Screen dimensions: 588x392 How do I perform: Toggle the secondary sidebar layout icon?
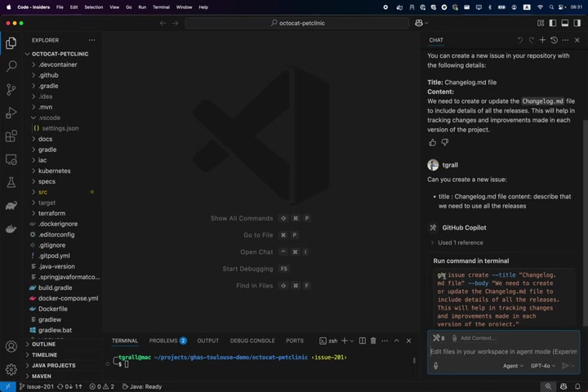(577, 23)
